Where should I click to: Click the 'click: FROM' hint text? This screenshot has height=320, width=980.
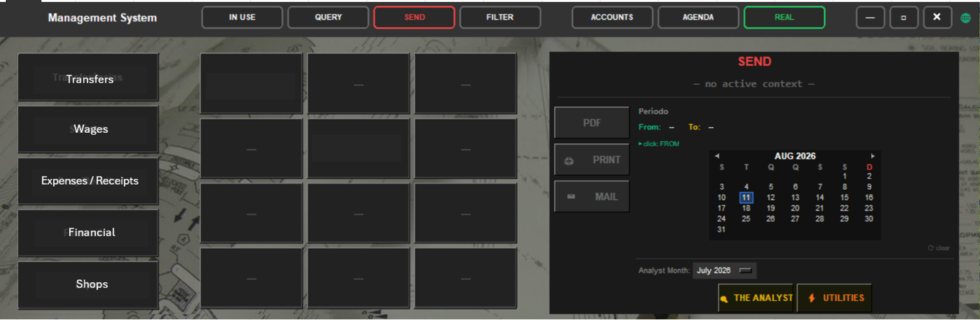(x=659, y=144)
